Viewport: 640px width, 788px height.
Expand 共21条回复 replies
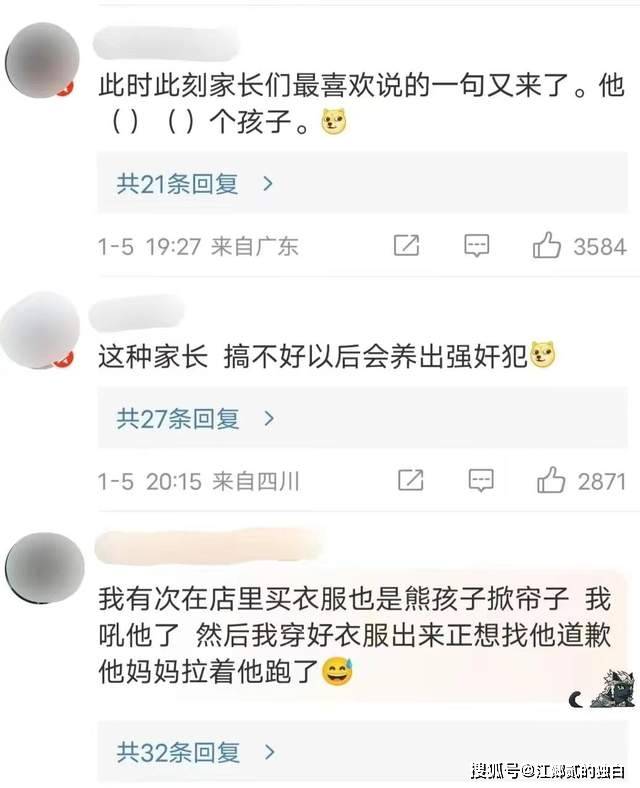pyautogui.click(x=362, y=183)
